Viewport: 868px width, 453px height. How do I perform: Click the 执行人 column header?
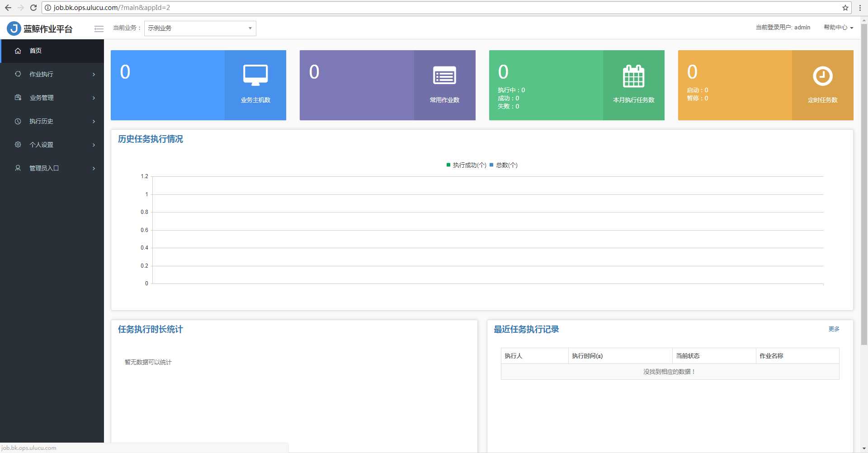(x=534, y=356)
